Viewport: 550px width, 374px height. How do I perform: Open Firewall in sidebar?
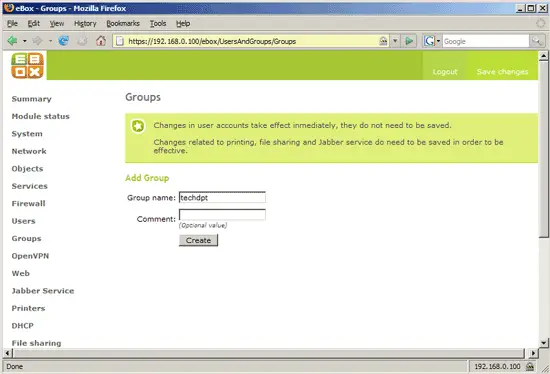pos(28,203)
